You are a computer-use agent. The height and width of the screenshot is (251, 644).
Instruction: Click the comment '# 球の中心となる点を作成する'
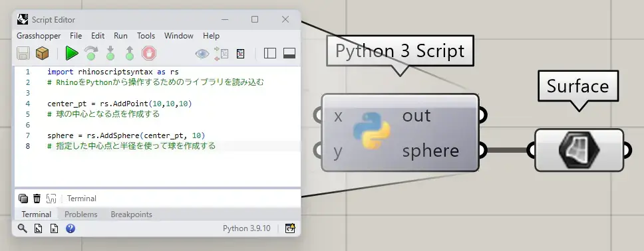click(x=103, y=114)
